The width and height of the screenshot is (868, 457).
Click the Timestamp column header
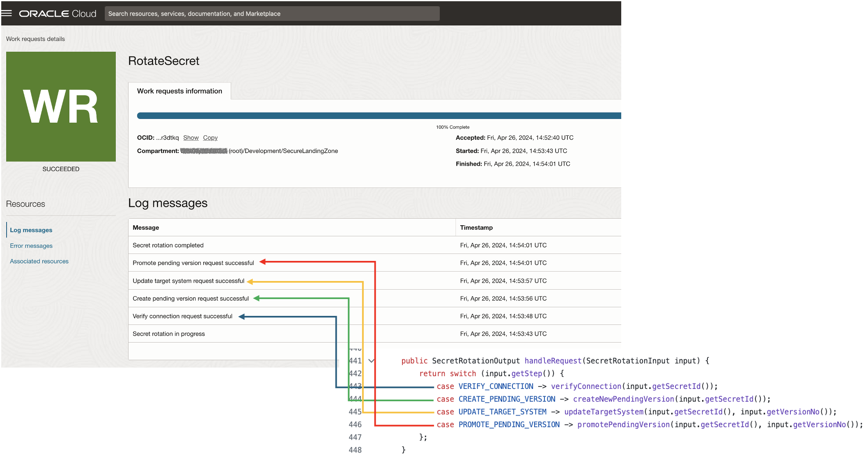click(476, 228)
